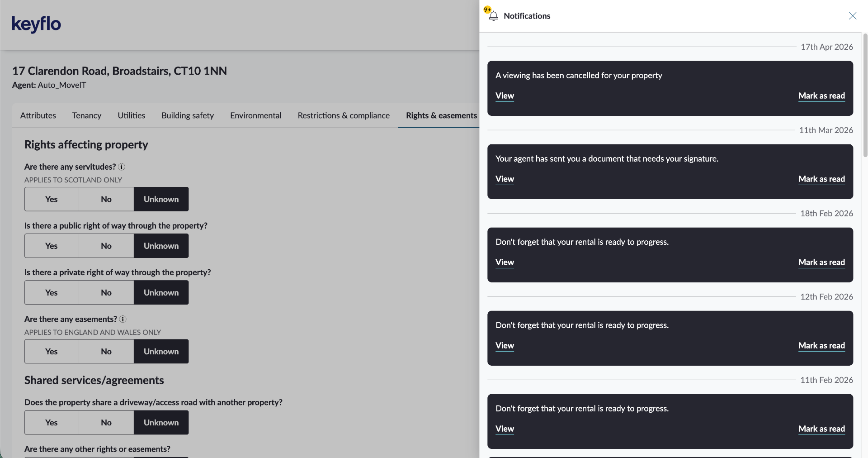The width and height of the screenshot is (868, 458).
Task: Answer Yes for easements question
Action: pyautogui.click(x=52, y=351)
